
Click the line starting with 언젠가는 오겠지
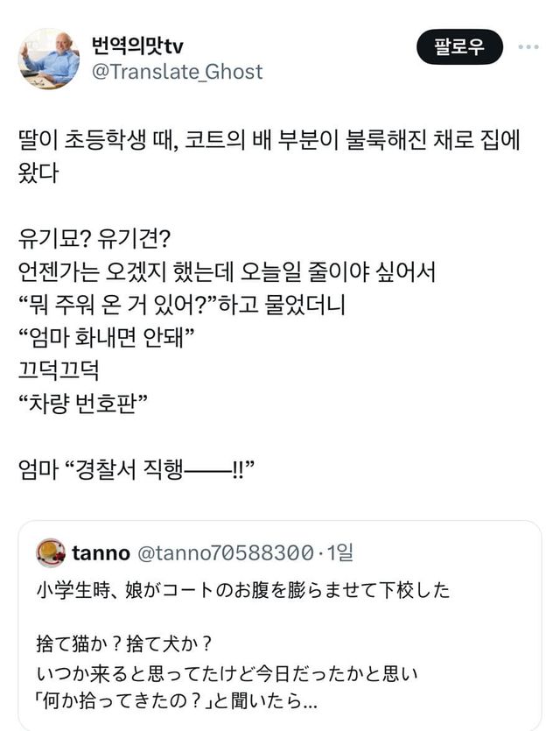coord(226,272)
